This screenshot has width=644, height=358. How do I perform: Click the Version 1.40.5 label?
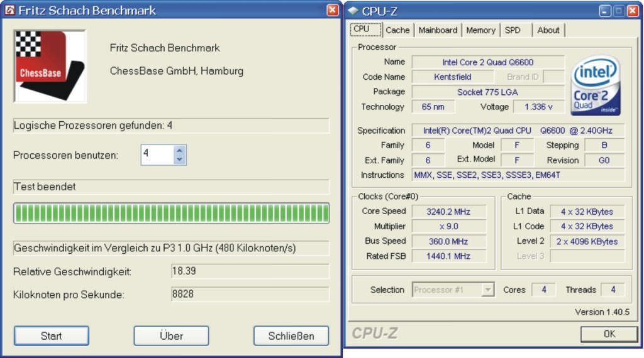[x=602, y=312]
